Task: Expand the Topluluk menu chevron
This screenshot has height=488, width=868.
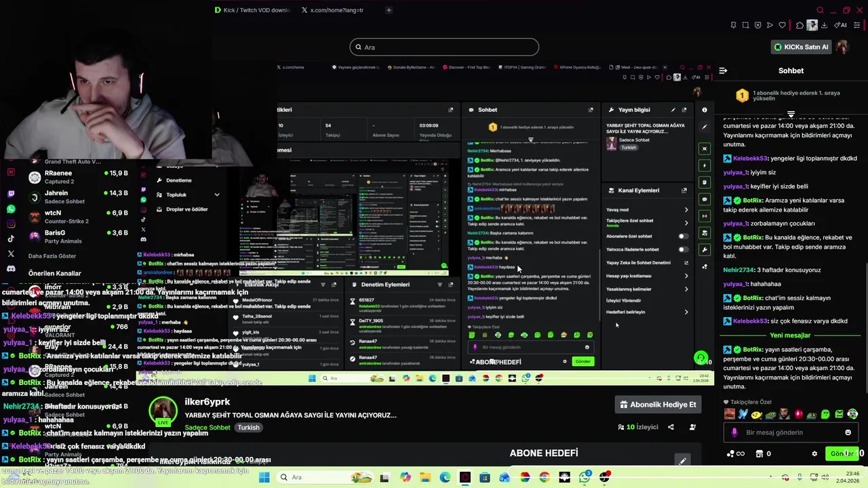Action: [217, 195]
